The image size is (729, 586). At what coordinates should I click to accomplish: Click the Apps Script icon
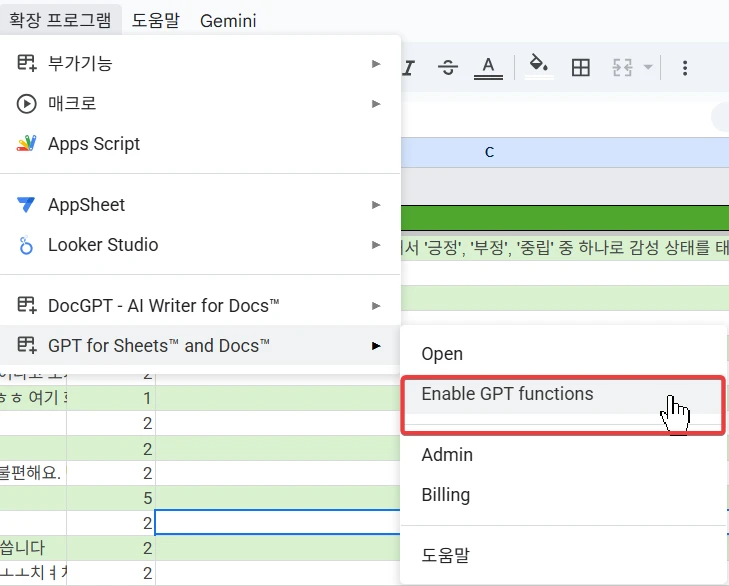click(27, 144)
